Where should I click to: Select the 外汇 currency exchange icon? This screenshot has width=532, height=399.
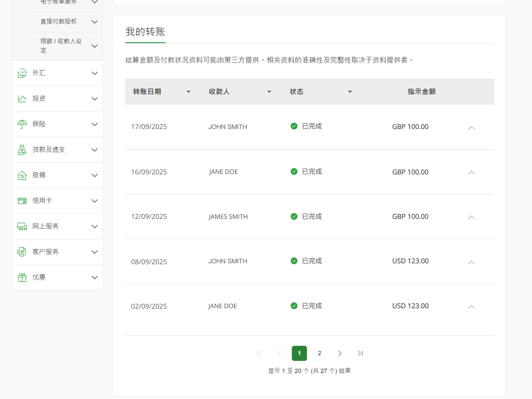click(21, 73)
